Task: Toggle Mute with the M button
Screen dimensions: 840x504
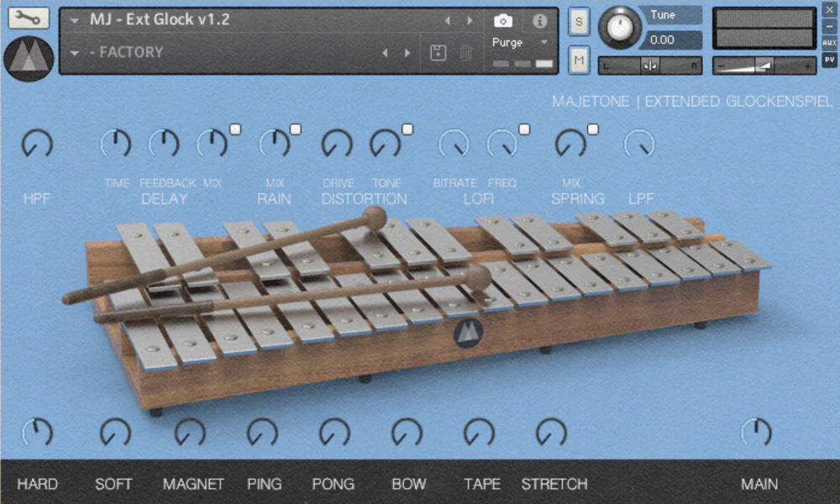Action: tap(579, 60)
